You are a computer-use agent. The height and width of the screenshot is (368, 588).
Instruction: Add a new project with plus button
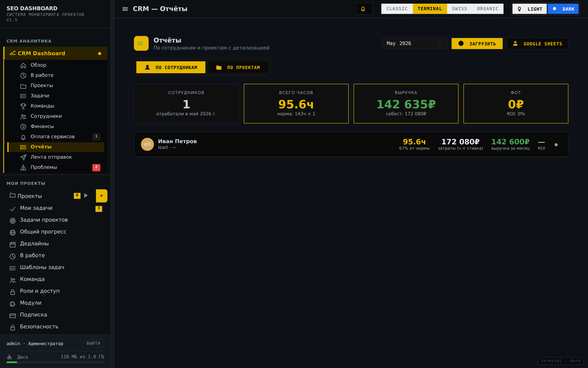tap(101, 196)
